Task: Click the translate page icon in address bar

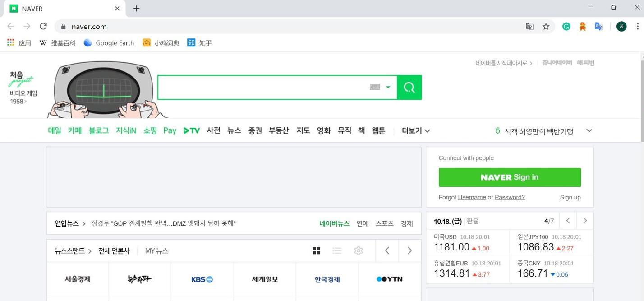Action: (529, 26)
